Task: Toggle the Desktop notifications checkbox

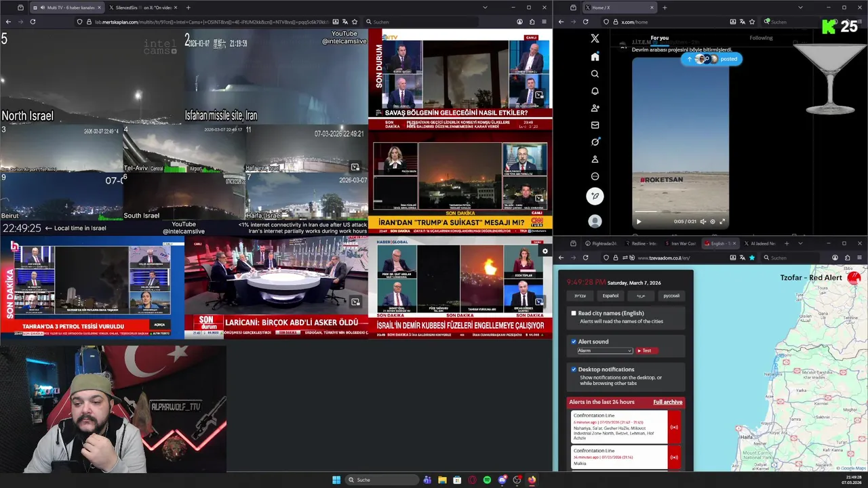Action: [x=574, y=369]
